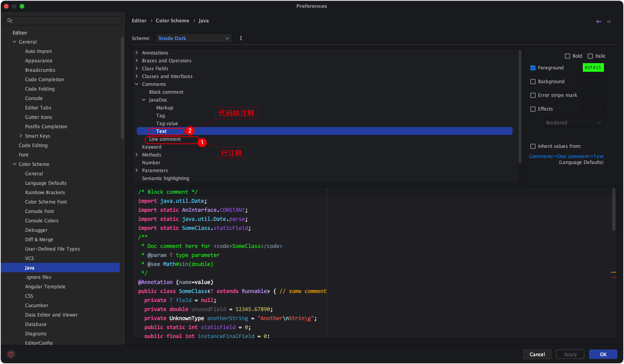
Task: Open Code Editing settings
Action: tap(33, 145)
